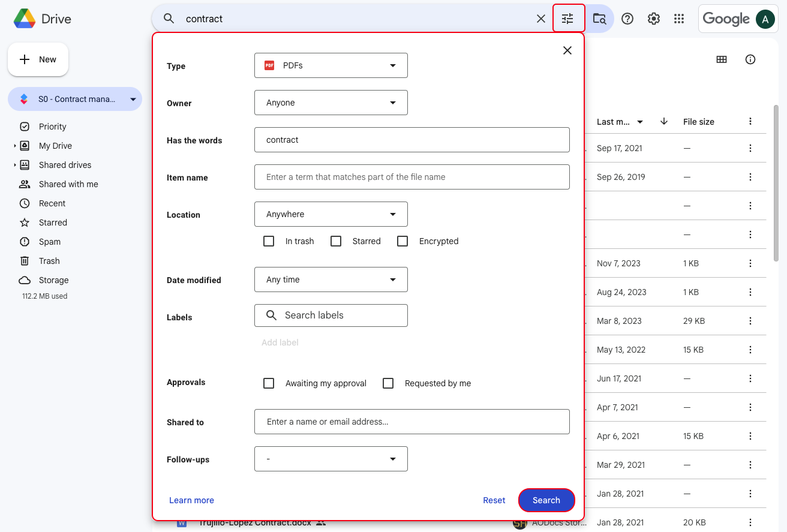Click Reset to clear filters
The width and height of the screenshot is (787, 532).
[x=494, y=500]
